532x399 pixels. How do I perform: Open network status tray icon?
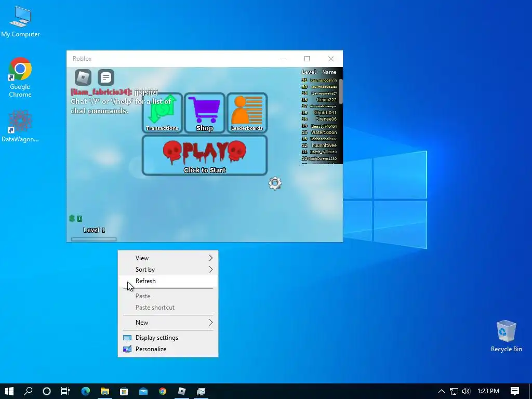pos(454,391)
